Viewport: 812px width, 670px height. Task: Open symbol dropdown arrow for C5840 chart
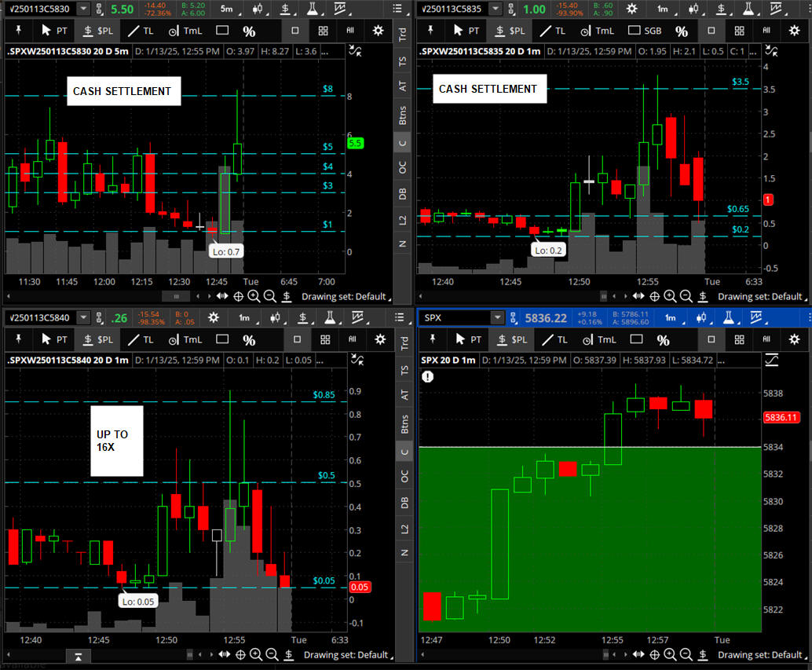coord(84,317)
